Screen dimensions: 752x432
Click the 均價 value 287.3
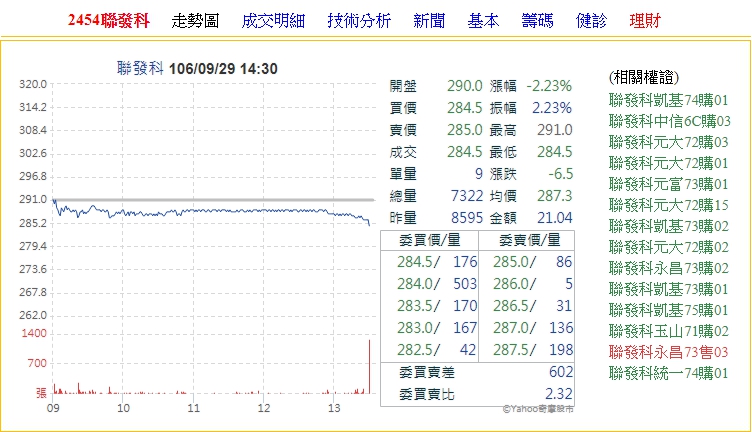coord(555,196)
